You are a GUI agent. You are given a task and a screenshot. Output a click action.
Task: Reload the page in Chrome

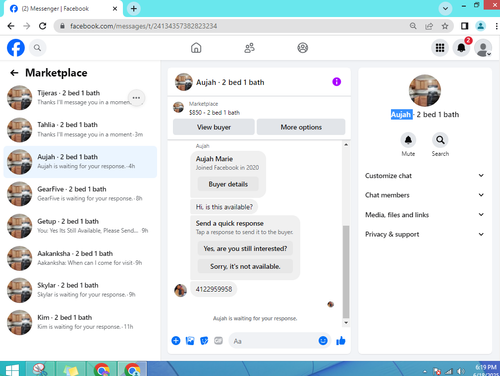[x=42, y=26]
